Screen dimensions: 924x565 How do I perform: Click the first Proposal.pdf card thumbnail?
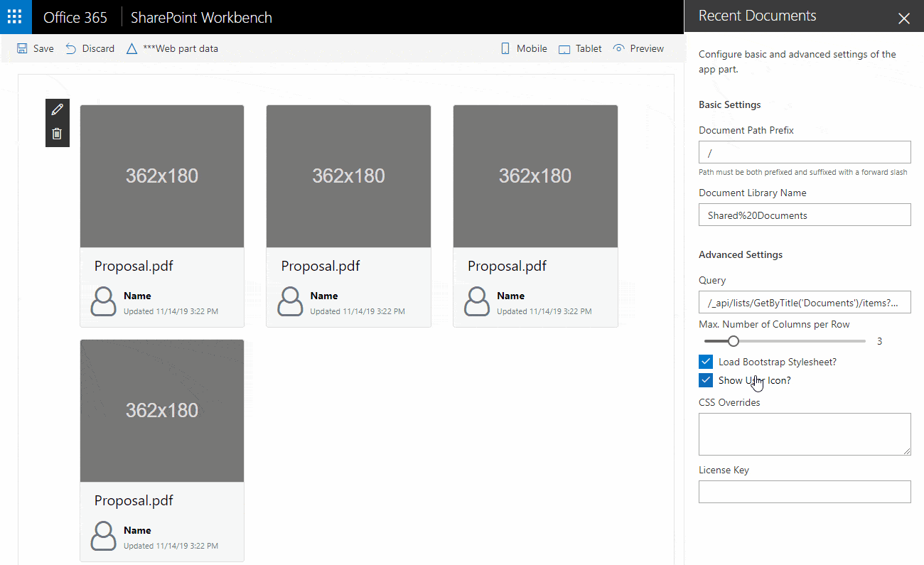pyautogui.click(x=162, y=176)
